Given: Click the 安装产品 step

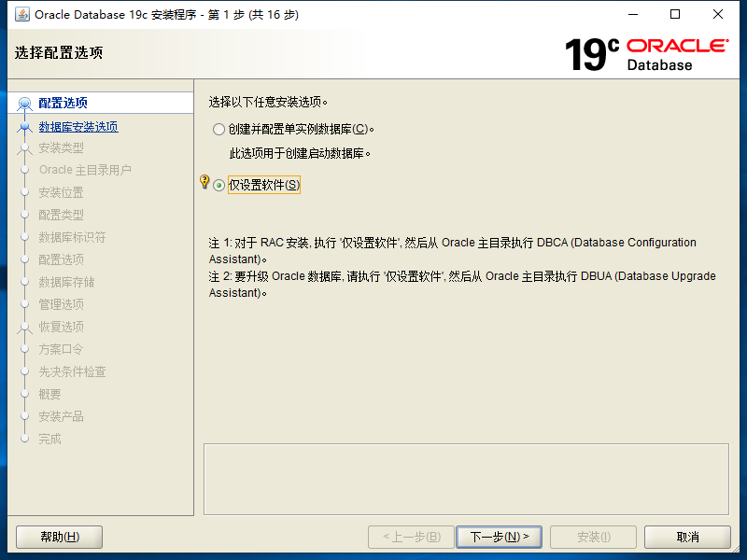Looking at the screenshot, I should tap(61, 416).
